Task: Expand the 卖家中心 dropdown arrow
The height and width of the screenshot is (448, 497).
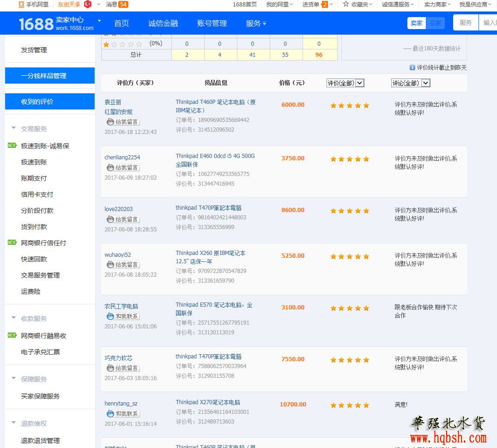Action: click(99, 21)
